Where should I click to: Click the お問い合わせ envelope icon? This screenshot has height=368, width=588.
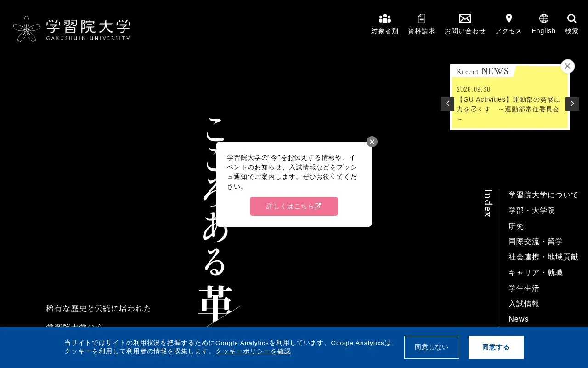(x=465, y=24)
